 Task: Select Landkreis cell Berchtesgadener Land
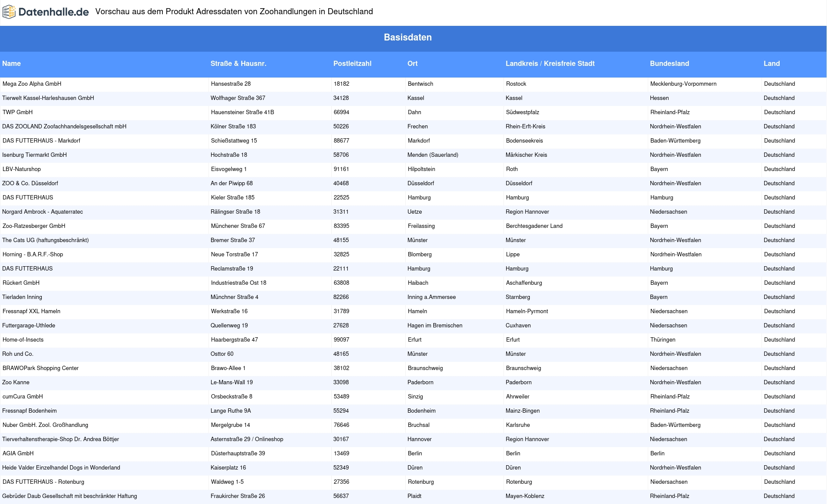534,226
